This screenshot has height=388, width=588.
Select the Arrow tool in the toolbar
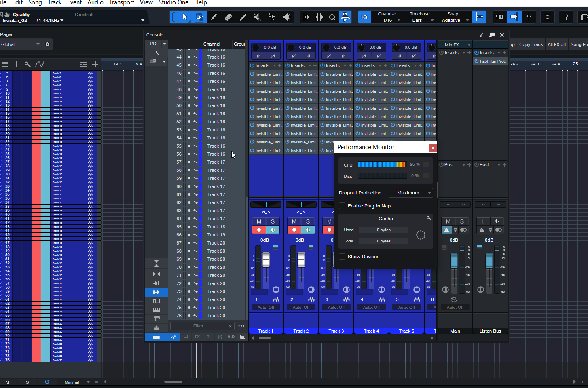185,17
